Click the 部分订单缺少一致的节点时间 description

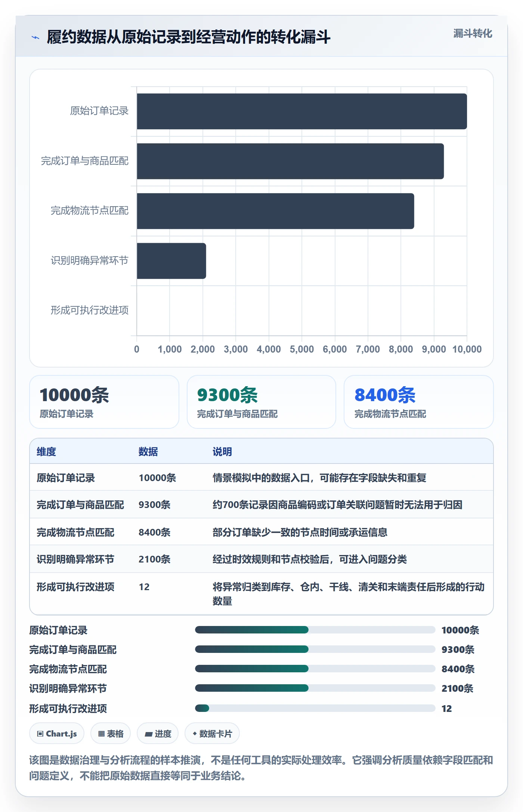pos(300,532)
